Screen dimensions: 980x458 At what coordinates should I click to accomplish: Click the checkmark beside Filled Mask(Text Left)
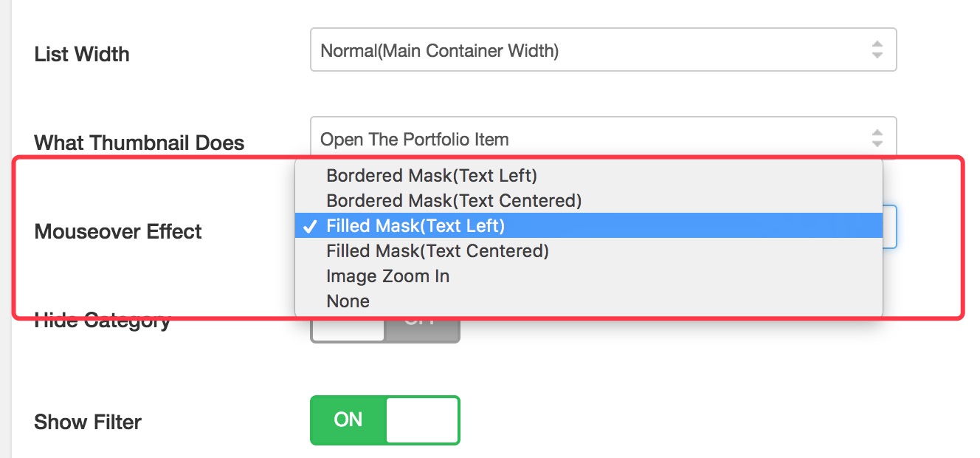pos(311,226)
